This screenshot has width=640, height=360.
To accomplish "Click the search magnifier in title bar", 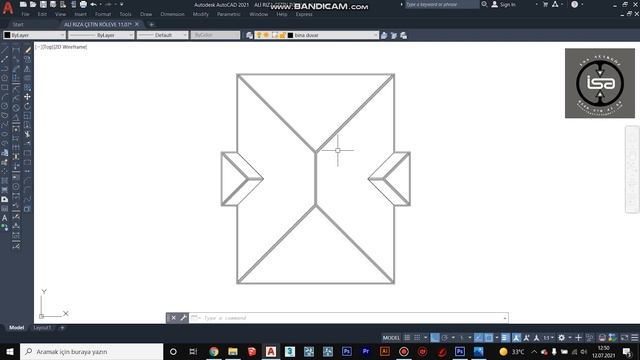I will [x=484, y=4].
